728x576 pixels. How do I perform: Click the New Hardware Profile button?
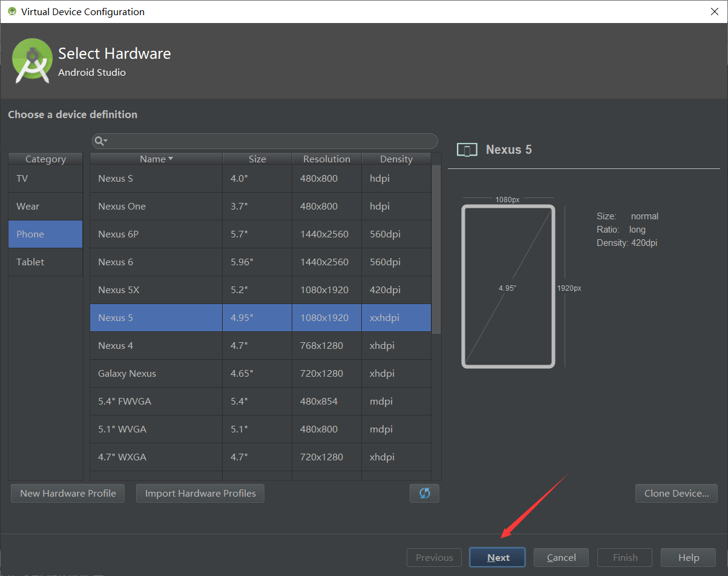coord(68,493)
